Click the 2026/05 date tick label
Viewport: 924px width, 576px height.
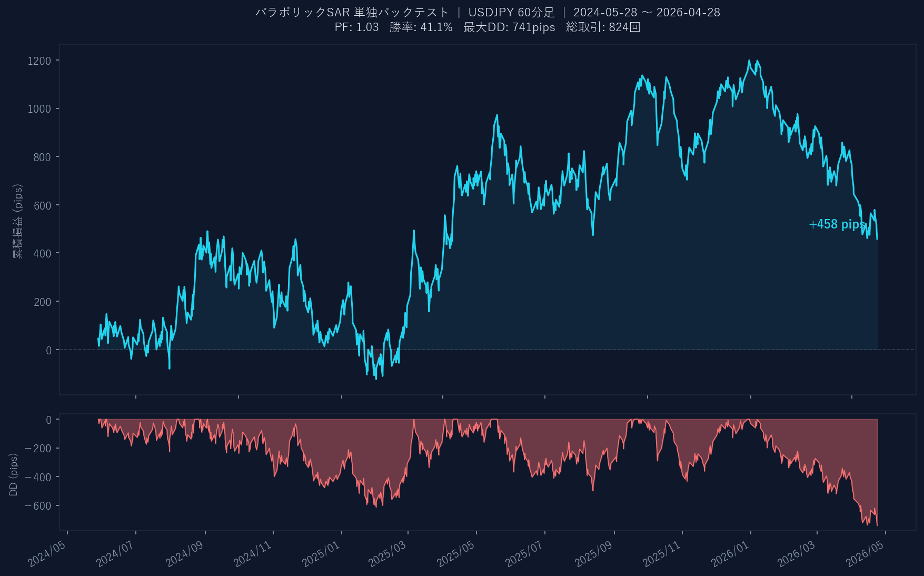pyautogui.click(x=865, y=554)
